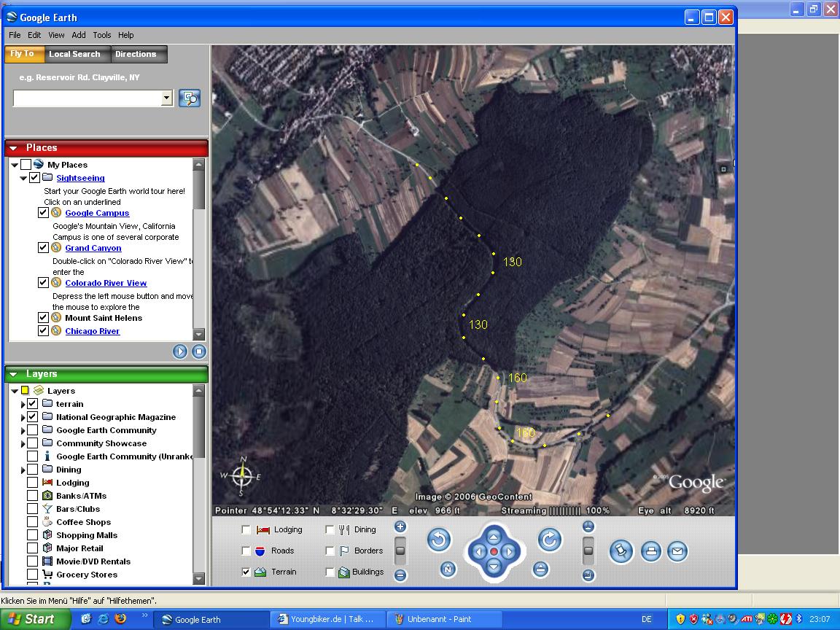
Task: Expand the Community Showcase folder
Action: point(23,443)
